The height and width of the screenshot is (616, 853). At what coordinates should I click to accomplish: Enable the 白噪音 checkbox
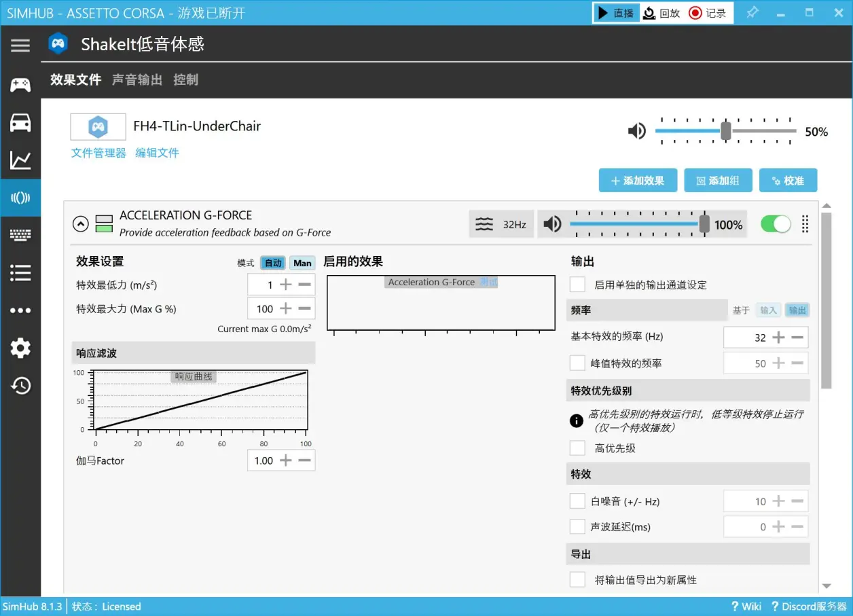click(x=577, y=501)
